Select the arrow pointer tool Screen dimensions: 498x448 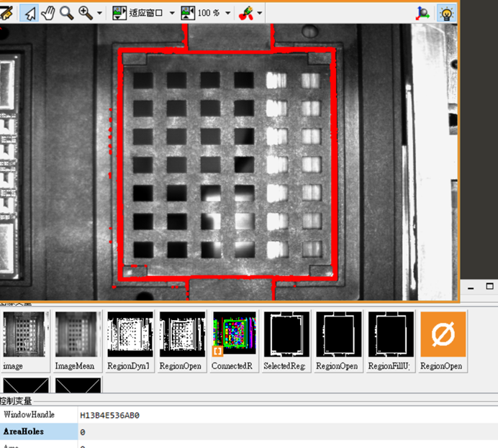pyautogui.click(x=30, y=13)
